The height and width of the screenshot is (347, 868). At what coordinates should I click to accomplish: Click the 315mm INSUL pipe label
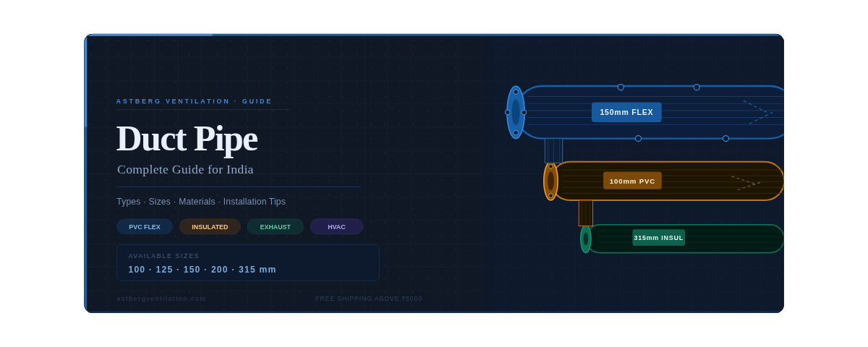658,238
